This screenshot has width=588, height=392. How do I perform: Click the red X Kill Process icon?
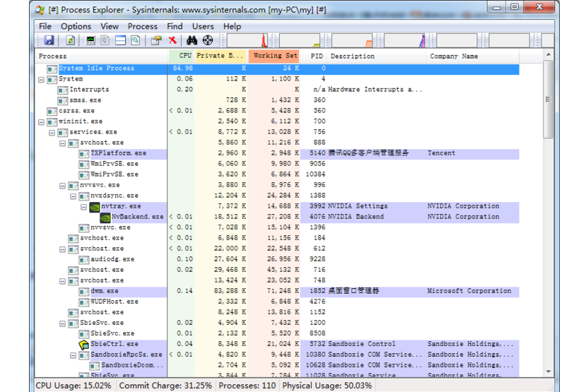coord(172,40)
